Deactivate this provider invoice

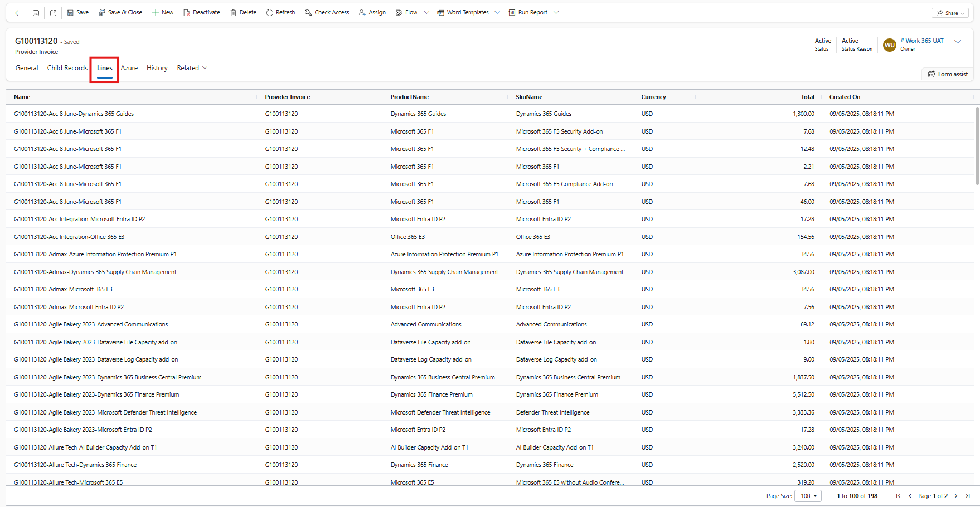pos(202,12)
